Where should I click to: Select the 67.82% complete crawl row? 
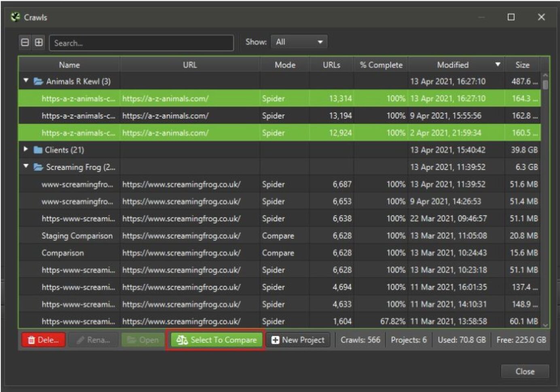[x=280, y=321]
